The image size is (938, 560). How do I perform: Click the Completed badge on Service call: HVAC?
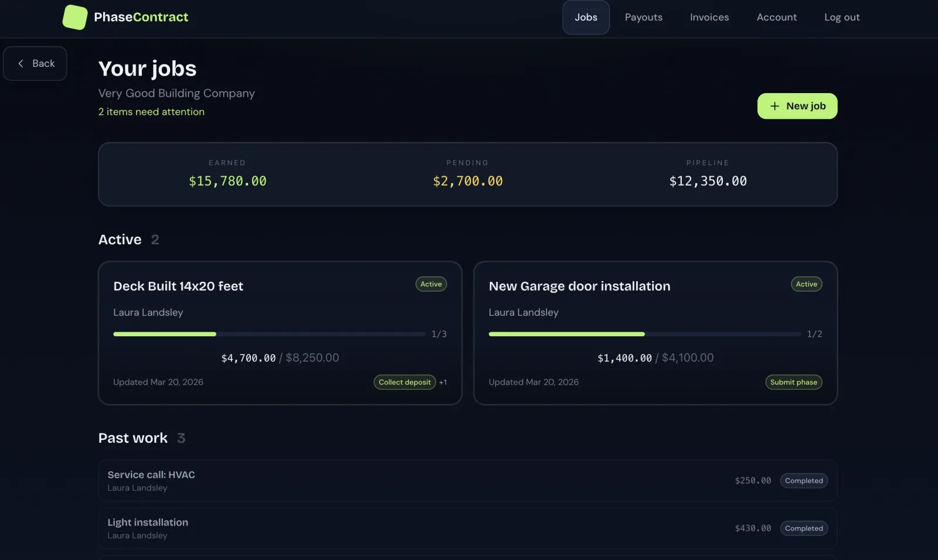coord(803,481)
